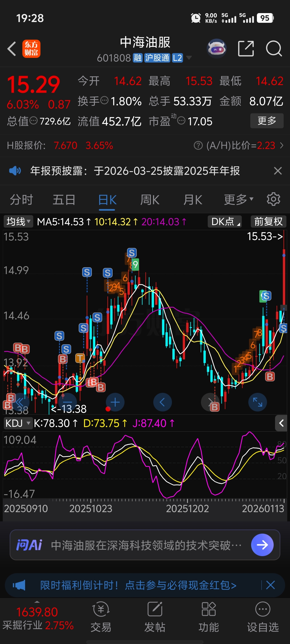Screen dimensions: 290x644
Task: Tap info icon next to 市盈
Action: (x=181, y=121)
